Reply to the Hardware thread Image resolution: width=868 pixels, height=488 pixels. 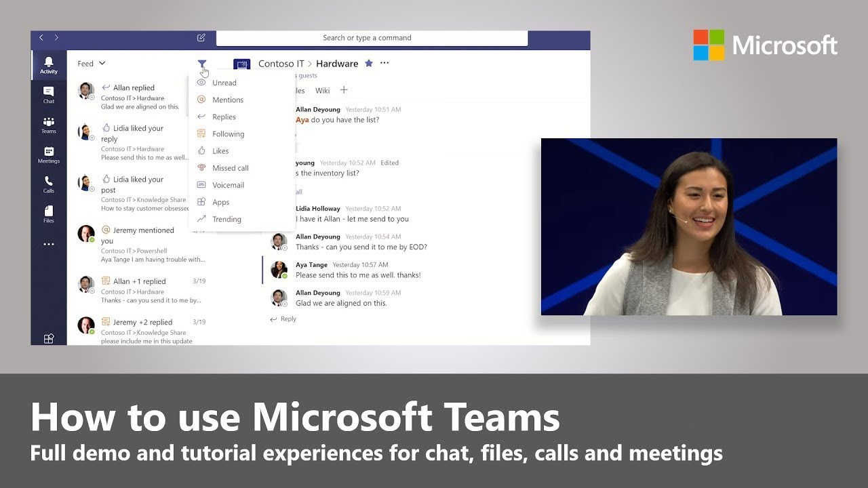pyautogui.click(x=283, y=319)
